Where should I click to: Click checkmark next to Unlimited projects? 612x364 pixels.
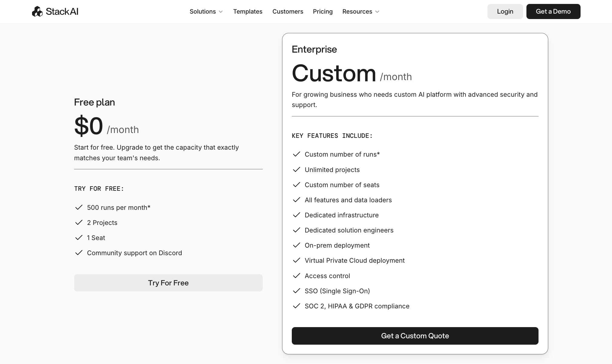[x=296, y=170]
